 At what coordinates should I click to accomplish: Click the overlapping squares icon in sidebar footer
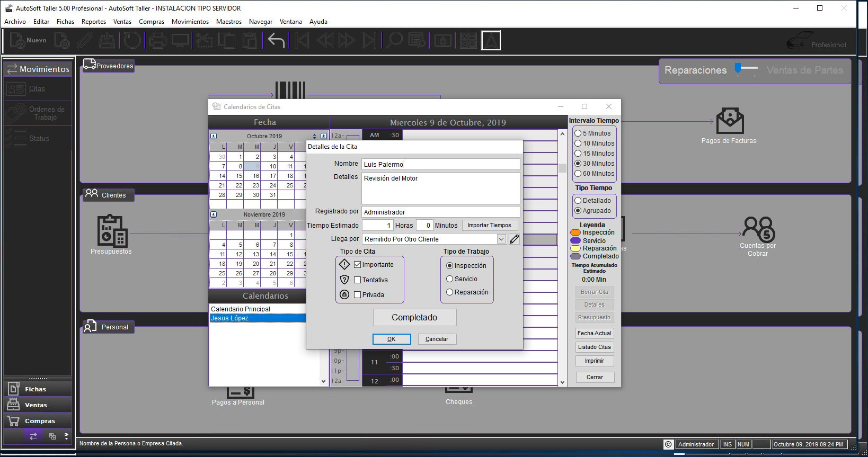[52, 436]
